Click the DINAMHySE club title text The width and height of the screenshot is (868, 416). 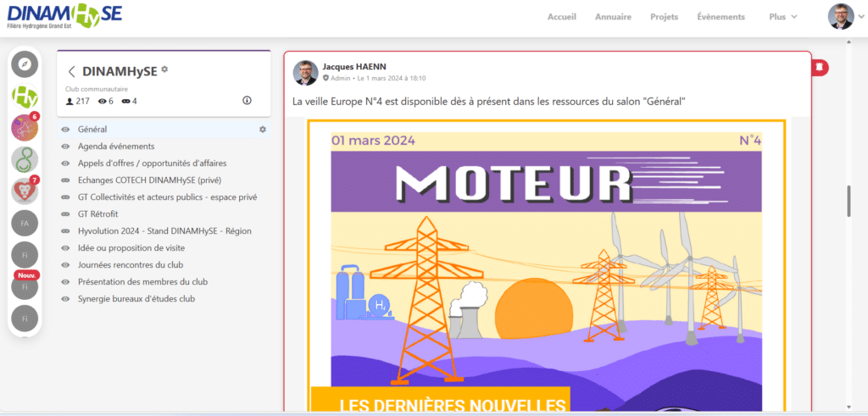(x=120, y=71)
